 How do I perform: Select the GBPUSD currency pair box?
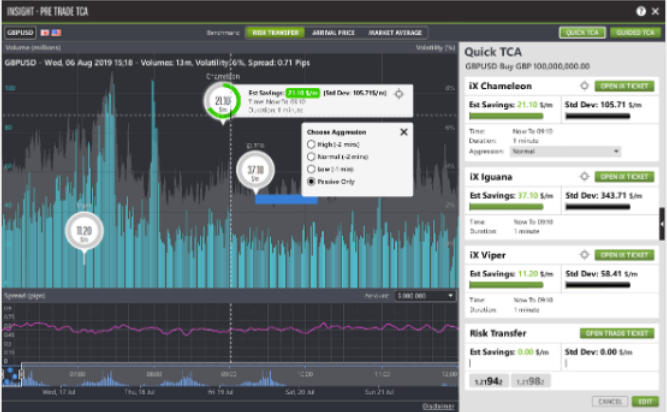coord(20,33)
